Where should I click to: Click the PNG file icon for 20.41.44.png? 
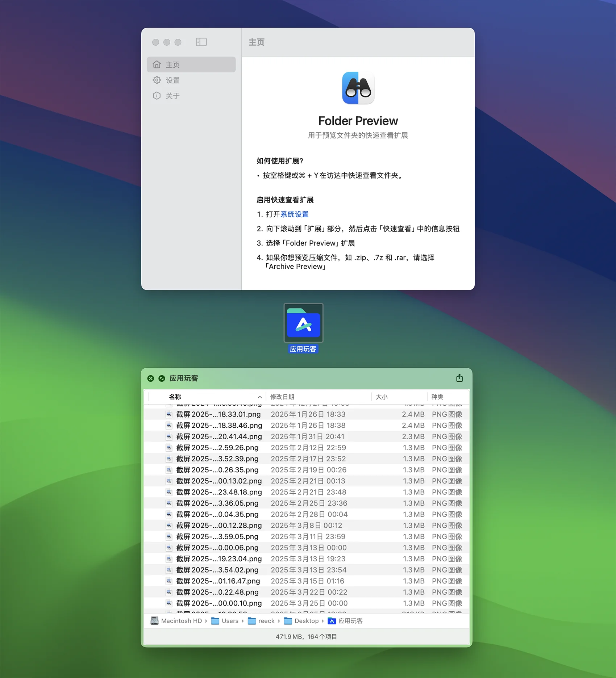169,436
